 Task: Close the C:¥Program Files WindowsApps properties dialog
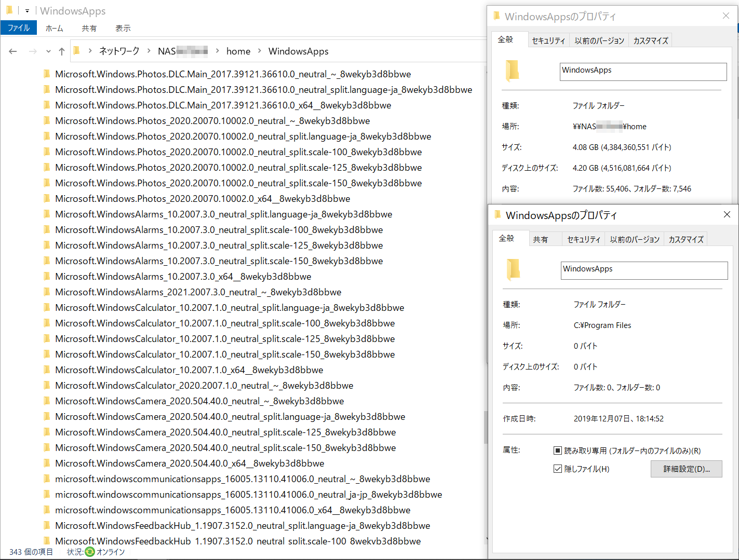(727, 214)
